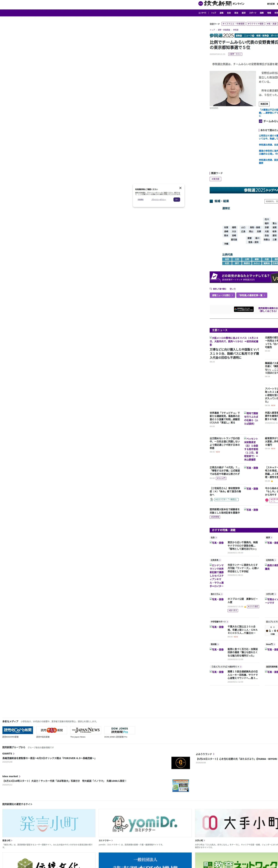Open the プライバシーポリシー link in popup
This screenshot has width=278, height=868.
point(159,199)
